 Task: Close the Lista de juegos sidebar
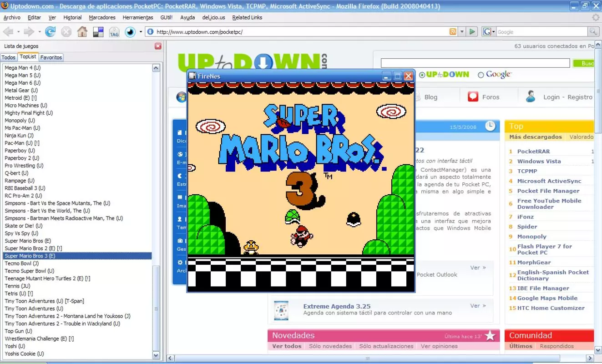[158, 46]
